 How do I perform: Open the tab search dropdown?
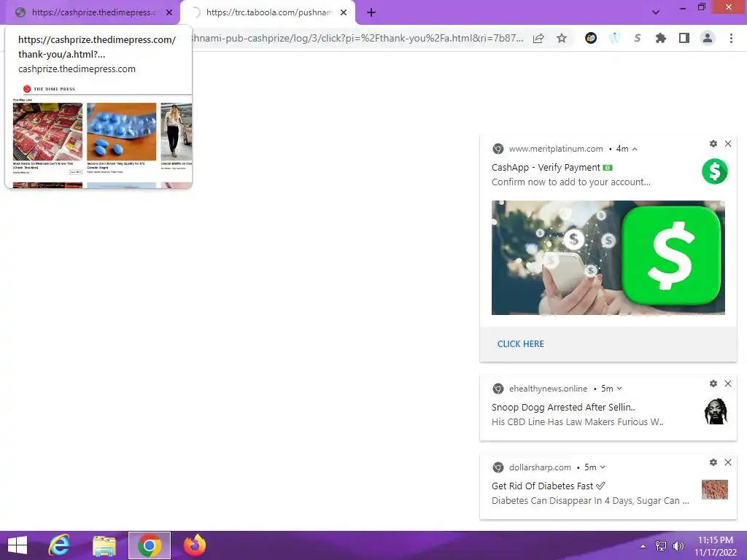(x=656, y=12)
